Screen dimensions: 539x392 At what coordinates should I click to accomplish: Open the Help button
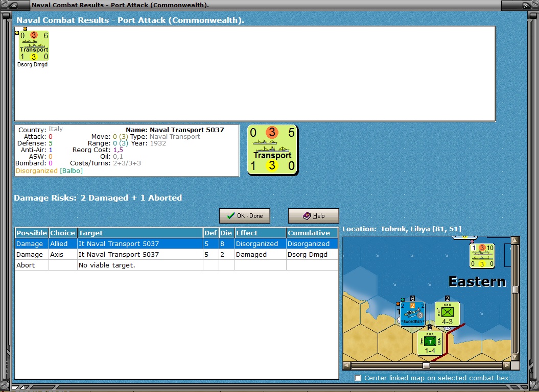(314, 216)
